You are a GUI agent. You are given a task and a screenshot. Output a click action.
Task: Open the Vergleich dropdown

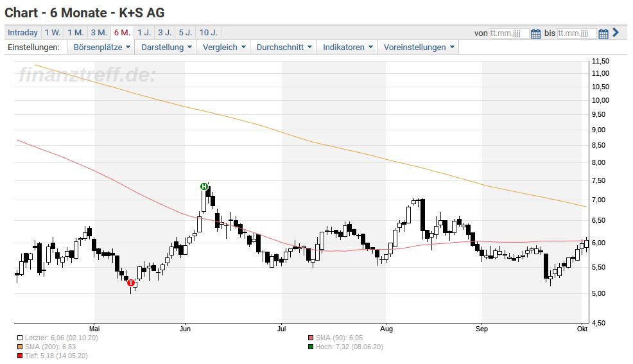223,48
